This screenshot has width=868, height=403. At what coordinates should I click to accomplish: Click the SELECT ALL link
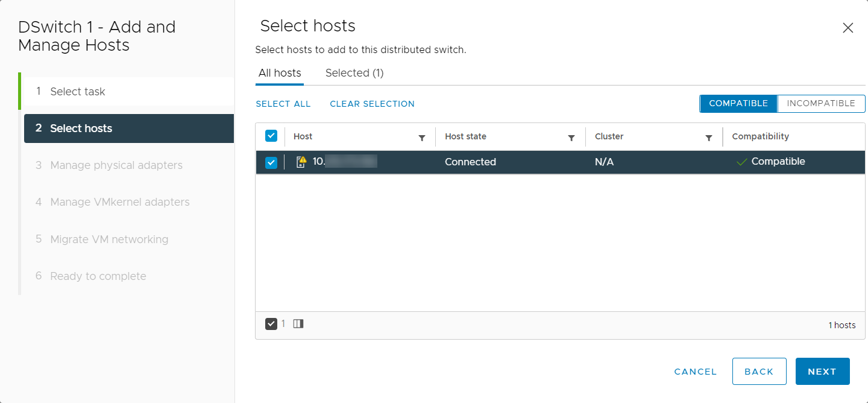[283, 104]
